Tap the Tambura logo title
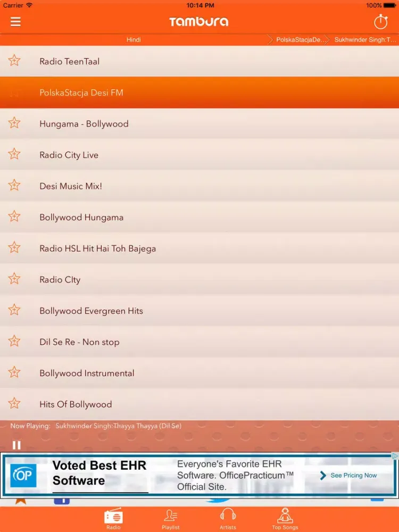This screenshot has width=399, height=532. pos(199,22)
